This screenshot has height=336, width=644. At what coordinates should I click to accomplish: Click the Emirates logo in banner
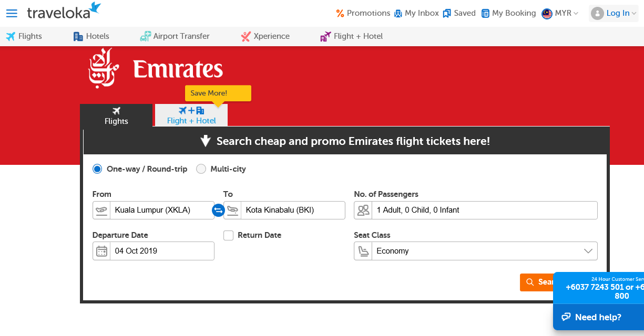pyautogui.click(x=156, y=69)
